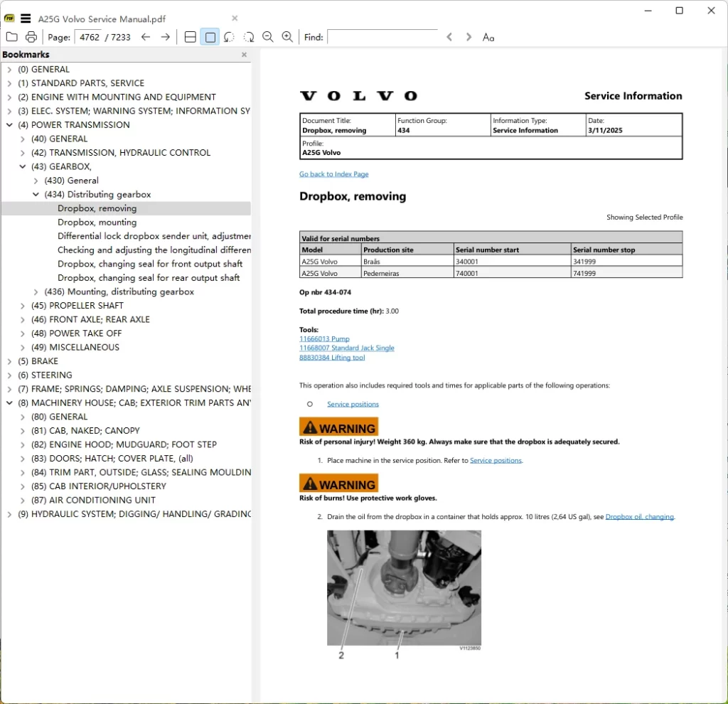
Task: Close the A25G Volvo Service Manual tab
Action: (235, 18)
